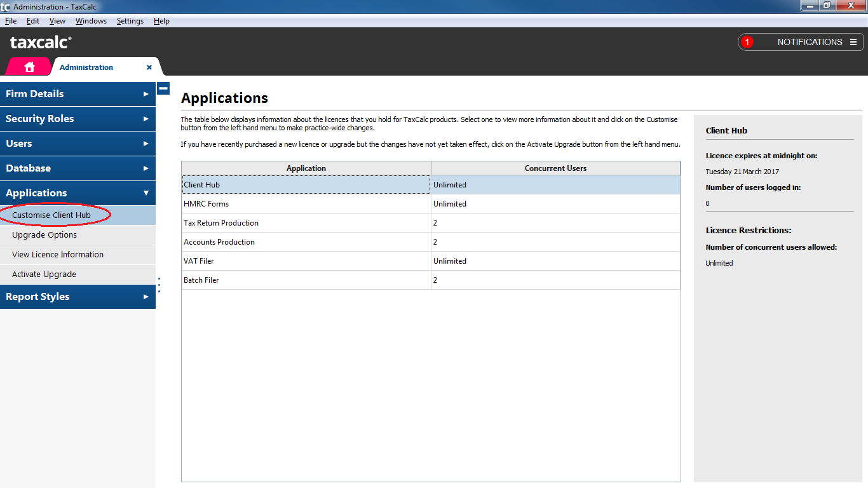Click the tc title bar icon
The height and width of the screenshot is (488, 868).
click(5, 7)
